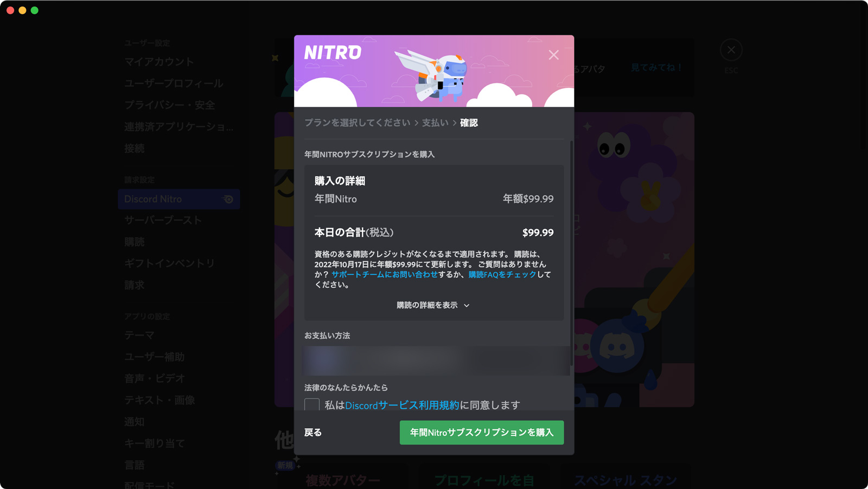The height and width of the screenshot is (489, 868).
Task: Open 連携済アプリケーション settings item
Action: coord(178,127)
